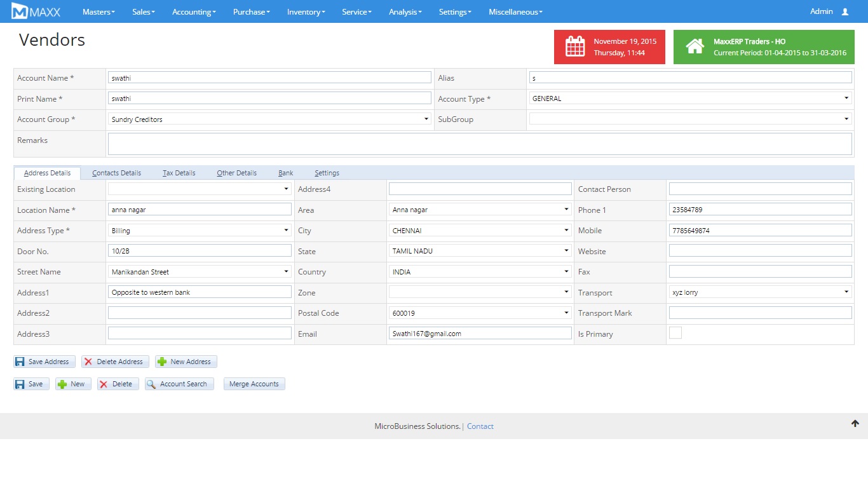Toggle the Is Primary checkbox
Screen dimensions: 868x488
click(675, 333)
